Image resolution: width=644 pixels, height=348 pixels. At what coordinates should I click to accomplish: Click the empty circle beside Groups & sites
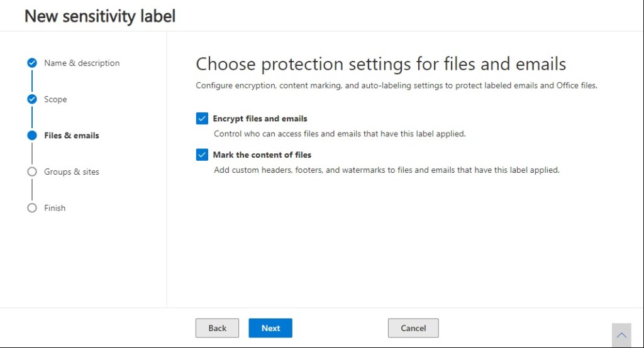click(x=32, y=171)
